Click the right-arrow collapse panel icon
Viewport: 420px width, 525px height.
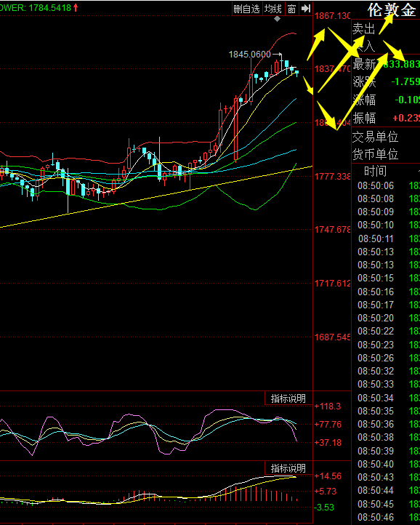pos(305,9)
